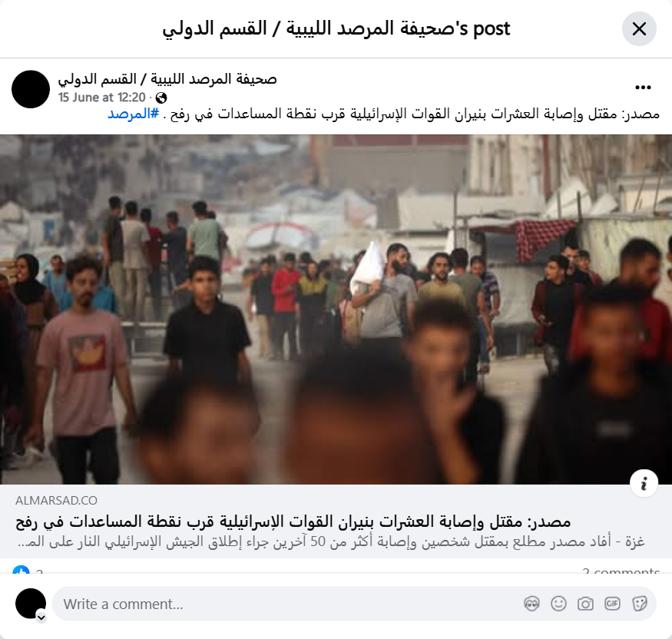672x639 pixels.
Task: Open the emoji picker in comment box
Action: [558, 604]
